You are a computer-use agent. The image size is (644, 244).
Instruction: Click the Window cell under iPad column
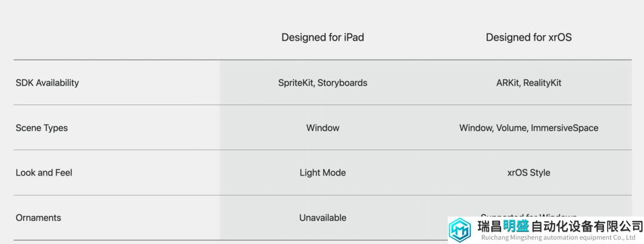pyautogui.click(x=323, y=128)
